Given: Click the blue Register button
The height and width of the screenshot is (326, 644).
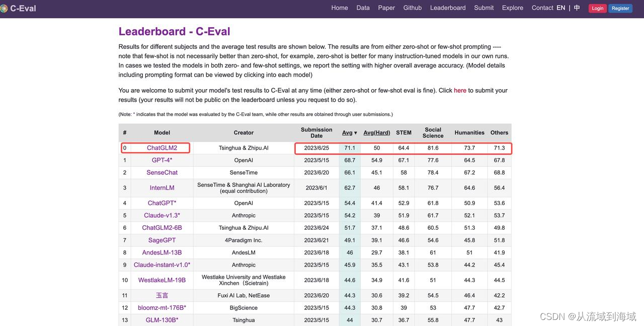Looking at the screenshot, I should click(x=620, y=8).
